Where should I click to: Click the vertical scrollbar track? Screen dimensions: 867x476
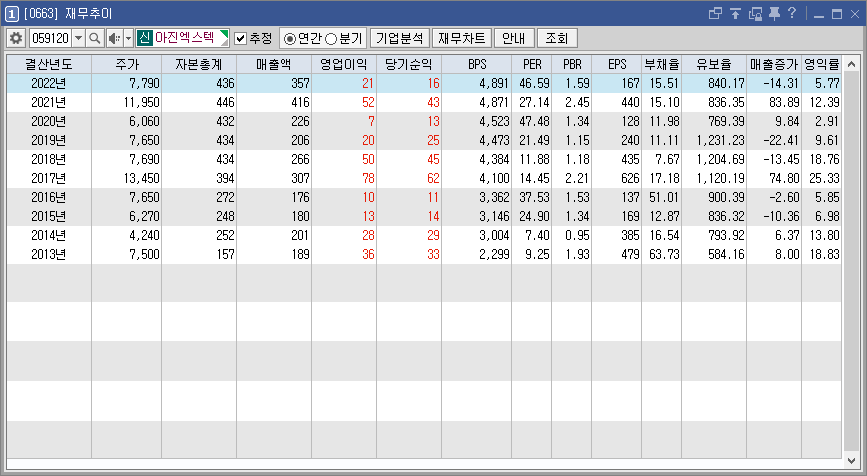tap(852, 261)
